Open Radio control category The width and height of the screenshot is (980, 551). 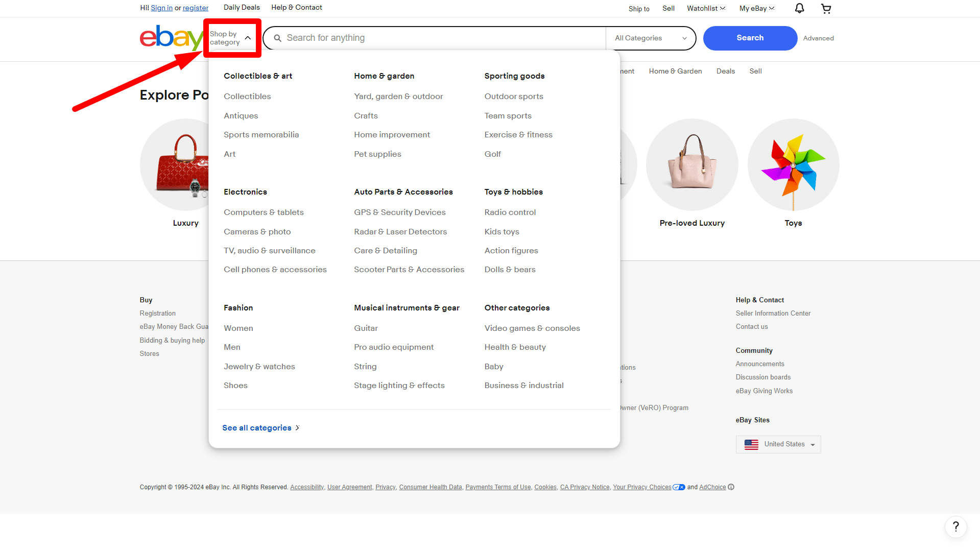click(x=510, y=212)
